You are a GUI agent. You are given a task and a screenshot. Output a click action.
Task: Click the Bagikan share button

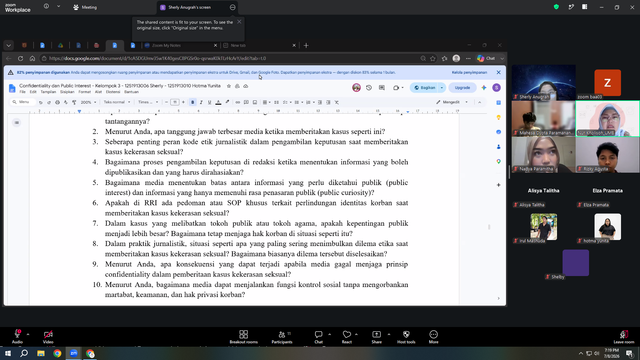coord(425,88)
